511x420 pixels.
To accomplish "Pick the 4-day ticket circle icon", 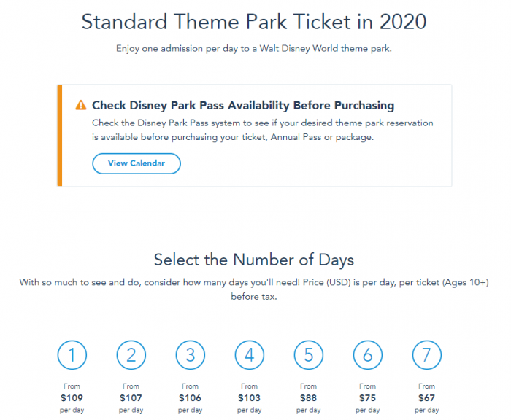I will pos(250,355).
